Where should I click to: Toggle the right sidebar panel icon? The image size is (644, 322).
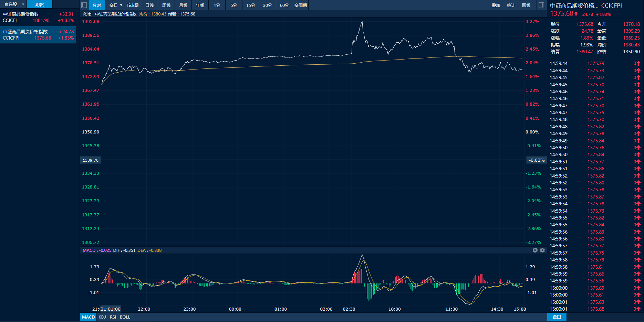pos(541,5)
